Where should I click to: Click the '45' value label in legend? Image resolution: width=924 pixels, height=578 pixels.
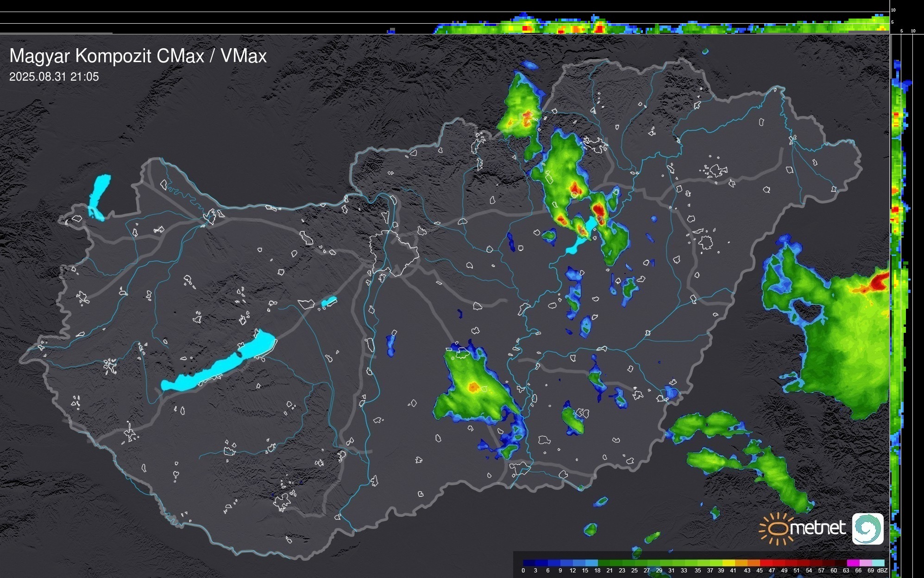[x=759, y=571]
